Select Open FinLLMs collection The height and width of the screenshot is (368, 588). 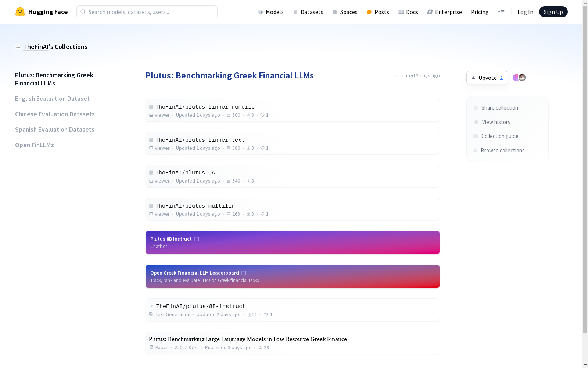click(35, 145)
